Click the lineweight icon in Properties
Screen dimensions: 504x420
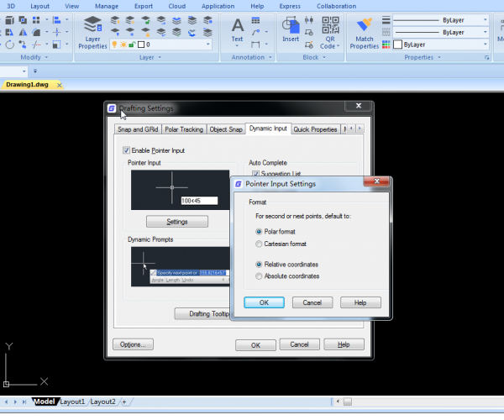(x=386, y=20)
